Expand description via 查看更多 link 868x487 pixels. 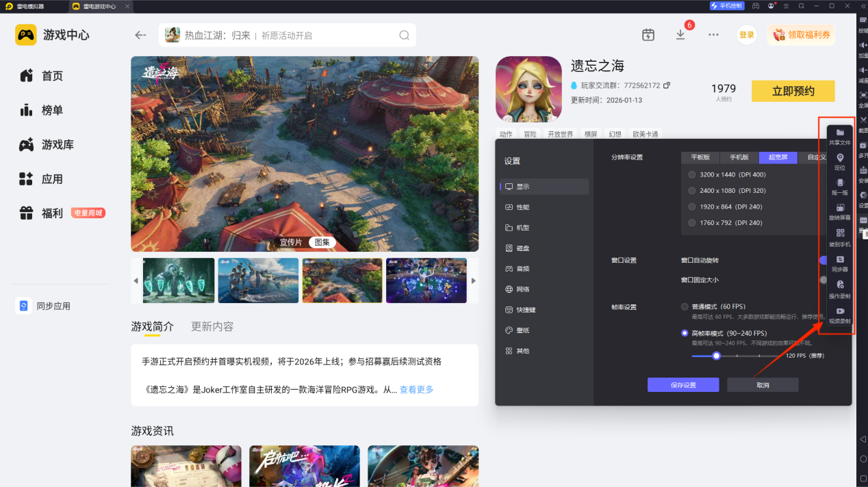click(x=416, y=389)
